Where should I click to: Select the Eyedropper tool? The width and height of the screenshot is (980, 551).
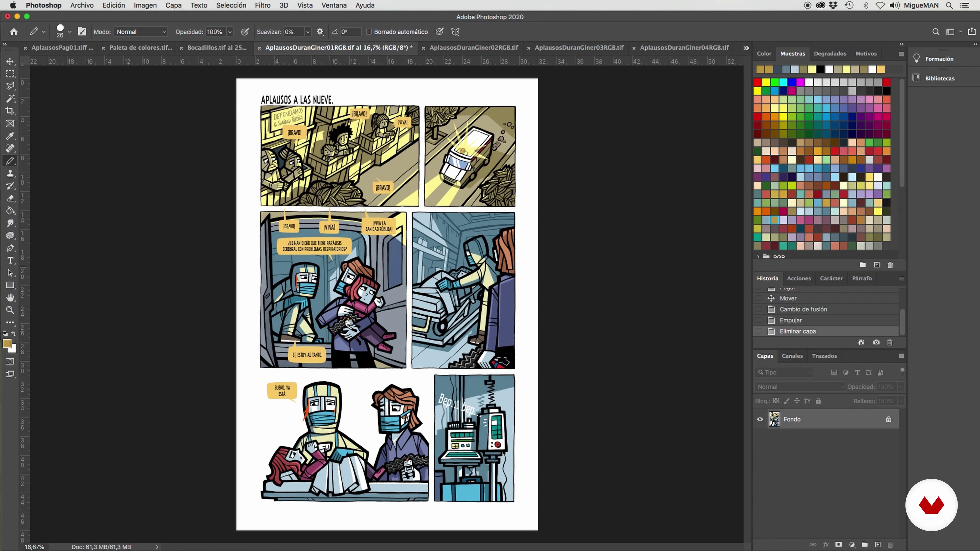[10, 136]
